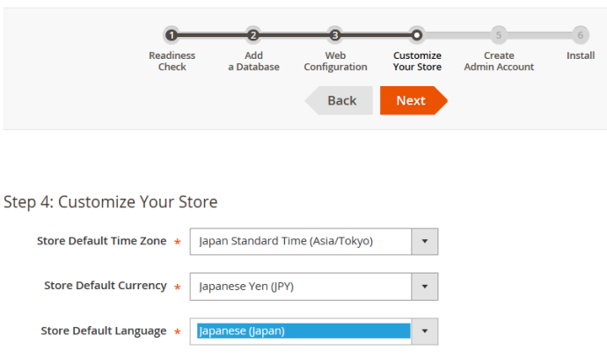The image size is (607, 364).
Task: Select the Customize Your Store step label
Action: [417, 61]
